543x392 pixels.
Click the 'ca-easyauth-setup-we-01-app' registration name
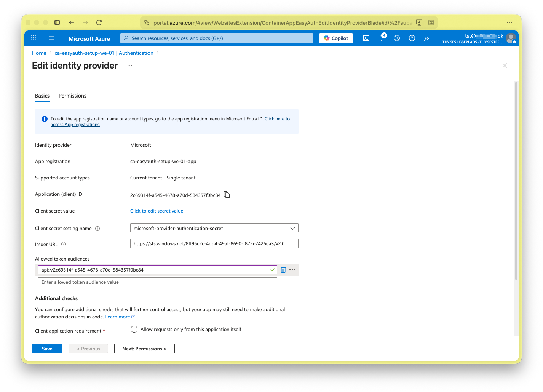pos(163,162)
